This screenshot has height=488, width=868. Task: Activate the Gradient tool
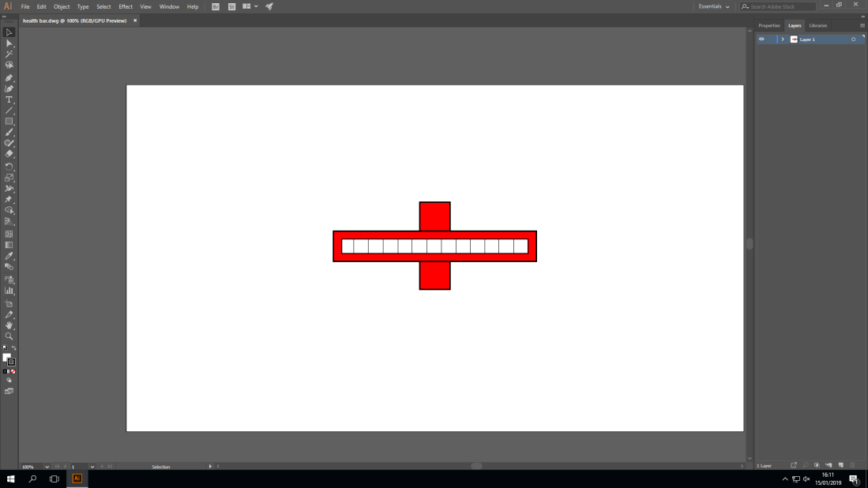tap(9, 246)
